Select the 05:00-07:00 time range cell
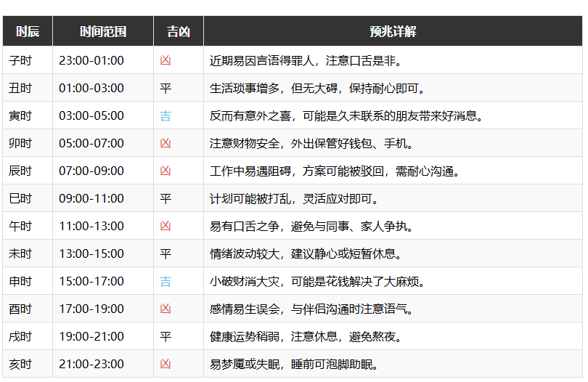Image resolution: width=588 pixels, height=382 pixels. 91,143
